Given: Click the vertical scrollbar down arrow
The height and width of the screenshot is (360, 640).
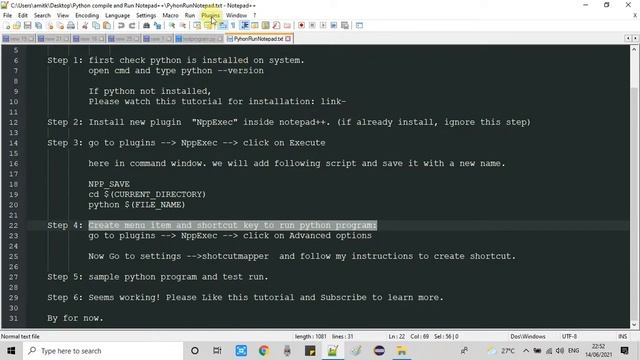Looking at the screenshot, I should tap(634, 325).
